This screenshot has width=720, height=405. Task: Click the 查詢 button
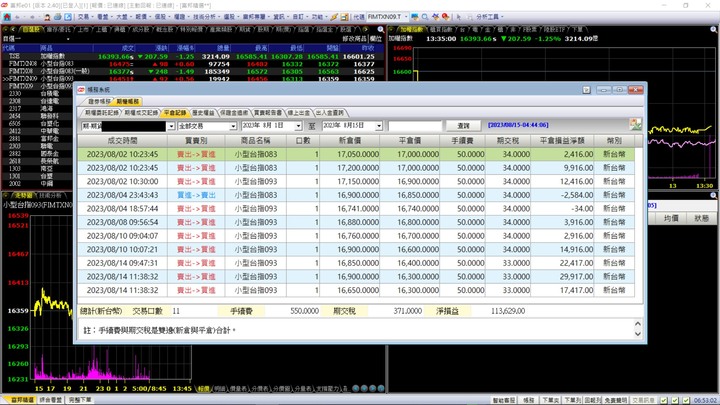coord(462,126)
